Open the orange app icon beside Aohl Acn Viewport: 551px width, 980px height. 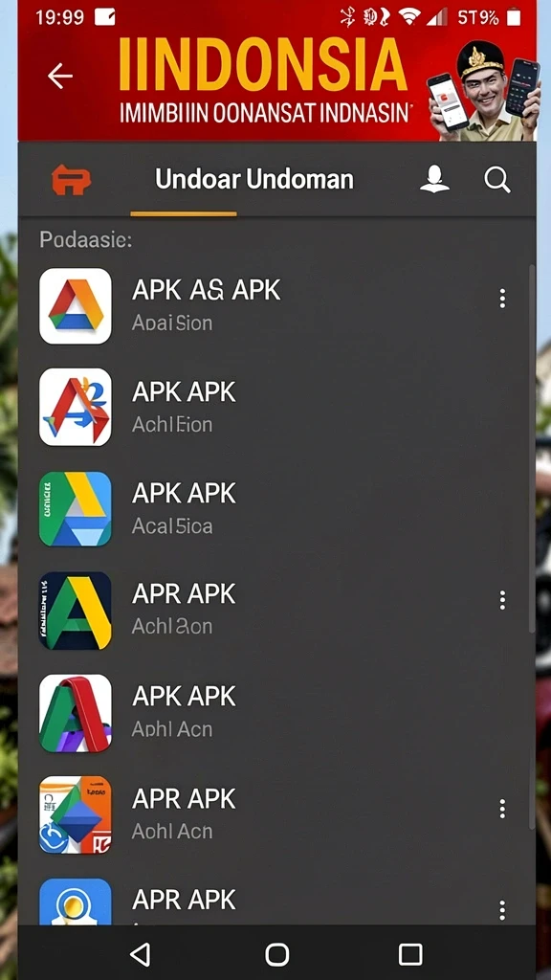click(x=76, y=815)
